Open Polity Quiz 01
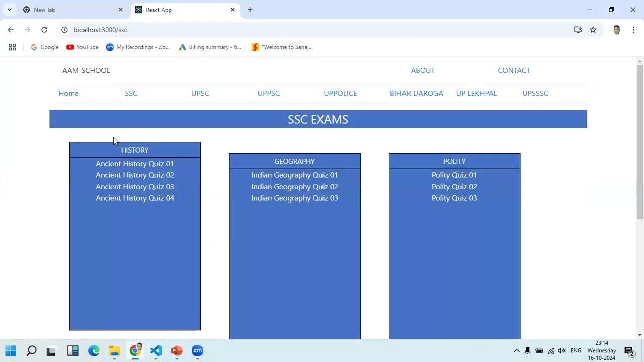The height and width of the screenshot is (362, 644). 454,175
